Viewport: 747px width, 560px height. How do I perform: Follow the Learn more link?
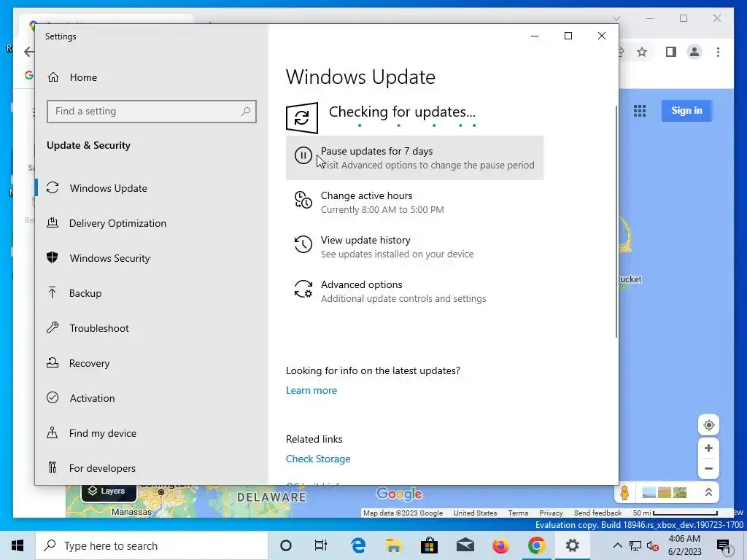point(311,391)
